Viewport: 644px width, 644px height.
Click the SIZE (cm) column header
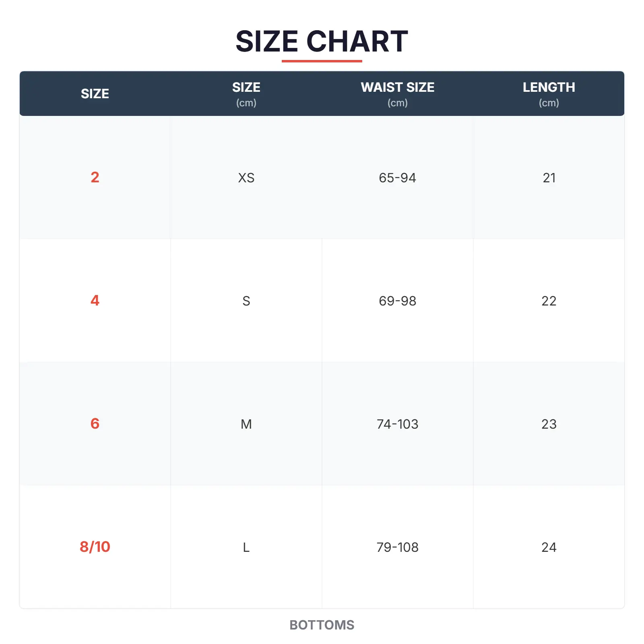(x=246, y=94)
